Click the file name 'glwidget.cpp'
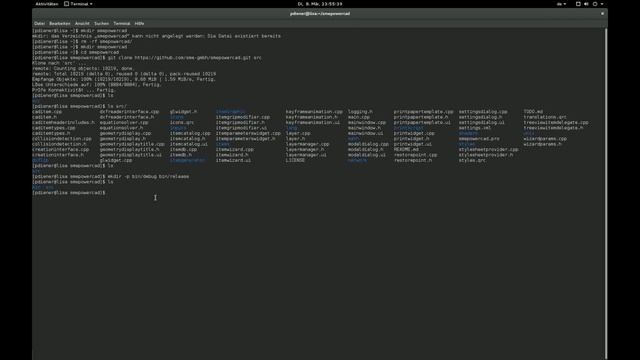This screenshot has height=360, width=640. [116, 160]
